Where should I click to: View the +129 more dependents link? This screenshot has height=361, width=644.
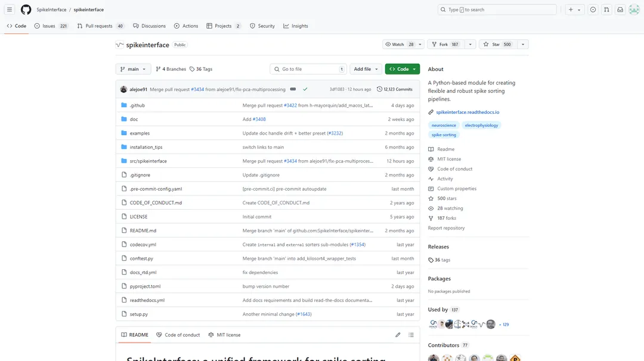pyautogui.click(x=504, y=325)
